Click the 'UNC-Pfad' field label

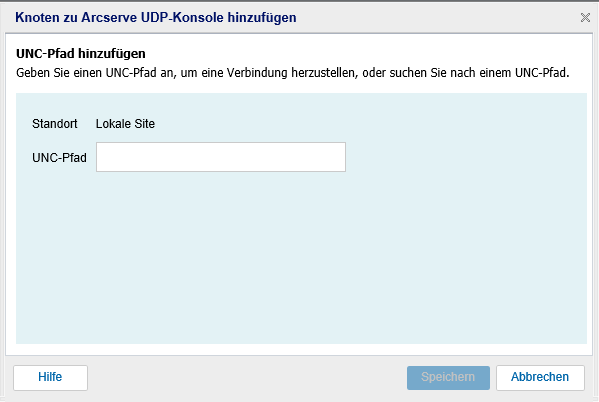click(59, 158)
